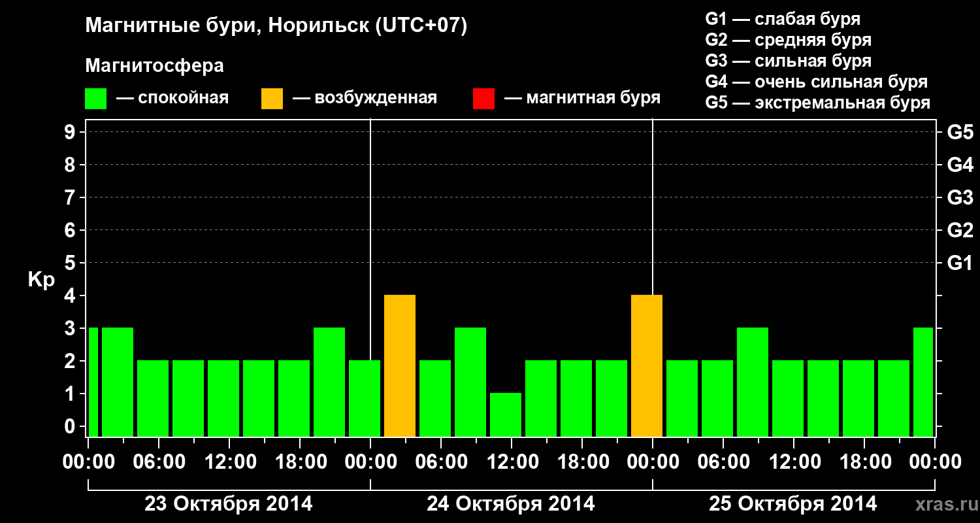
Task: Click the legend label '— спокойная'
Action: point(172,99)
